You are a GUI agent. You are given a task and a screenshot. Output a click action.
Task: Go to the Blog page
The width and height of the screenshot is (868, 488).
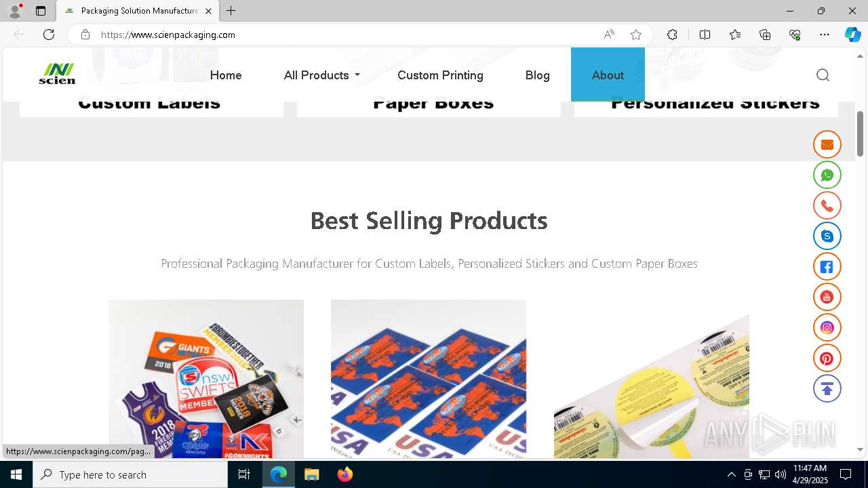pyautogui.click(x=538, y=75)
